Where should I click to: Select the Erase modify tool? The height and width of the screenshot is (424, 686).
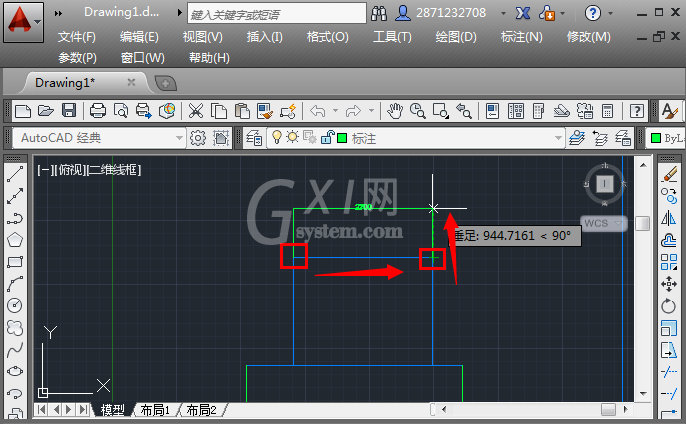pos(669,174)
